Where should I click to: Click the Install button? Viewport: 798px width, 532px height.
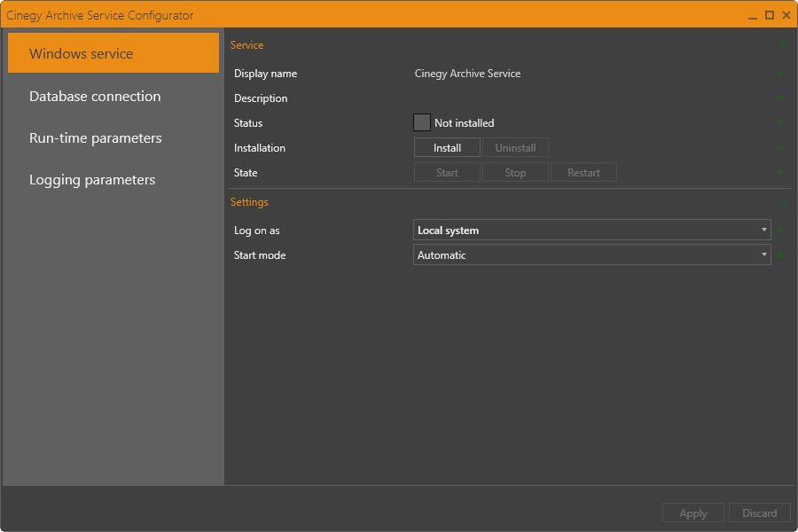447,148
